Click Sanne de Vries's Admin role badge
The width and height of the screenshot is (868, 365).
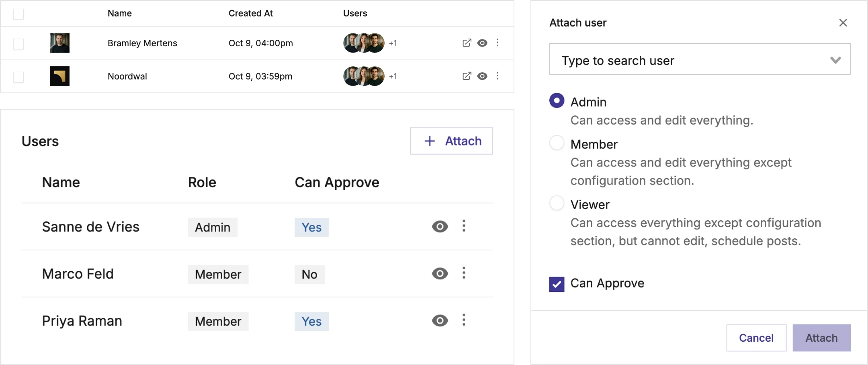[x=213, y=227]
